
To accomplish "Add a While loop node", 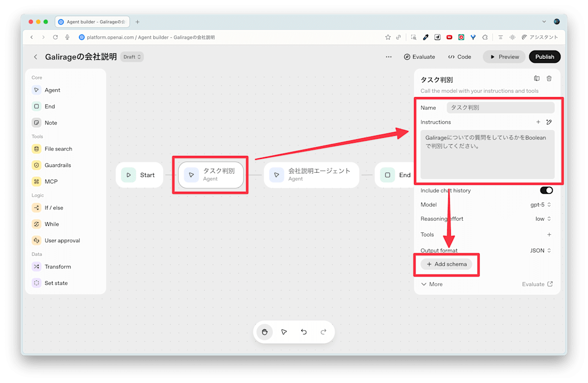I will pyautogui.click(x=45, y=224).
